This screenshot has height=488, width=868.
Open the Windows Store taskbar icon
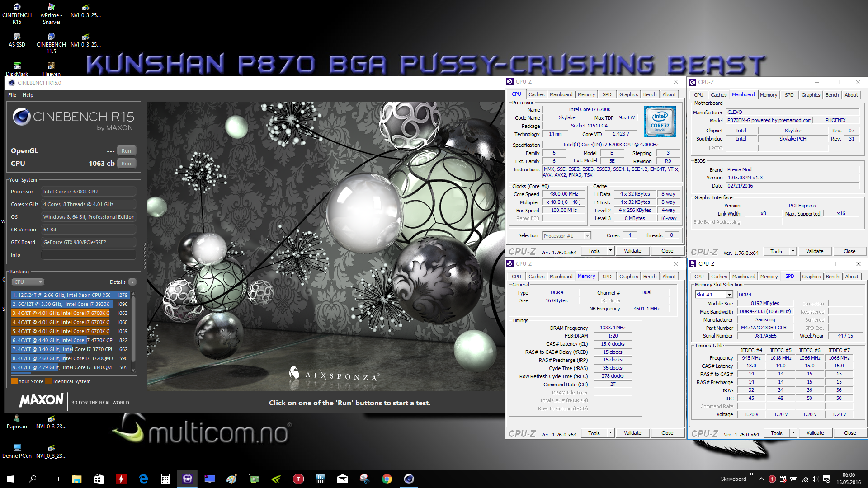click(x=99, y=479)
